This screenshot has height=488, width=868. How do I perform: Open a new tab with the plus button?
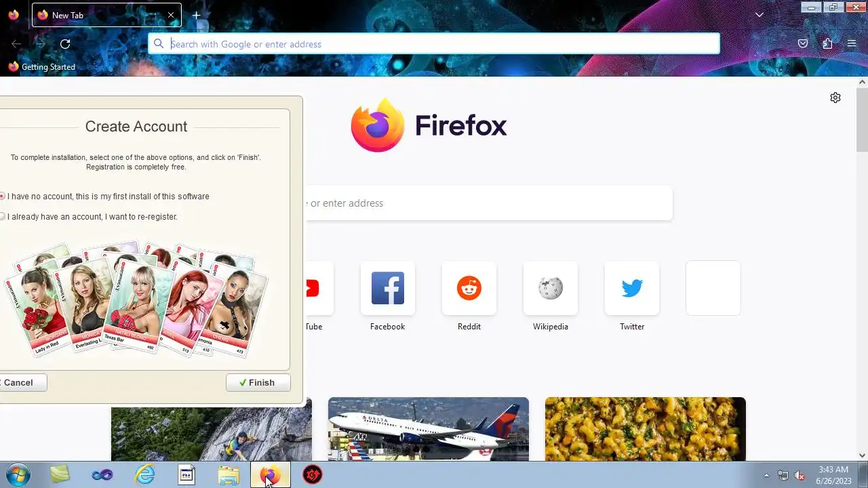196,15
